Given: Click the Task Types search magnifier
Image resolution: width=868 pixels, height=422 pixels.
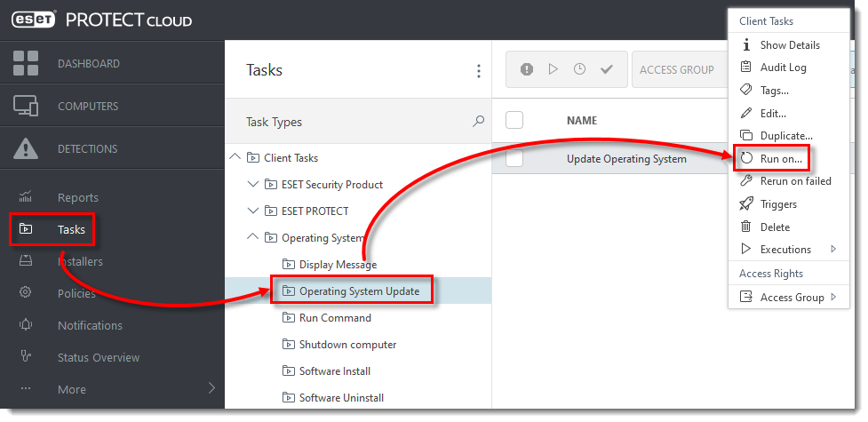Looking at the screenshot, I should 478,122.
